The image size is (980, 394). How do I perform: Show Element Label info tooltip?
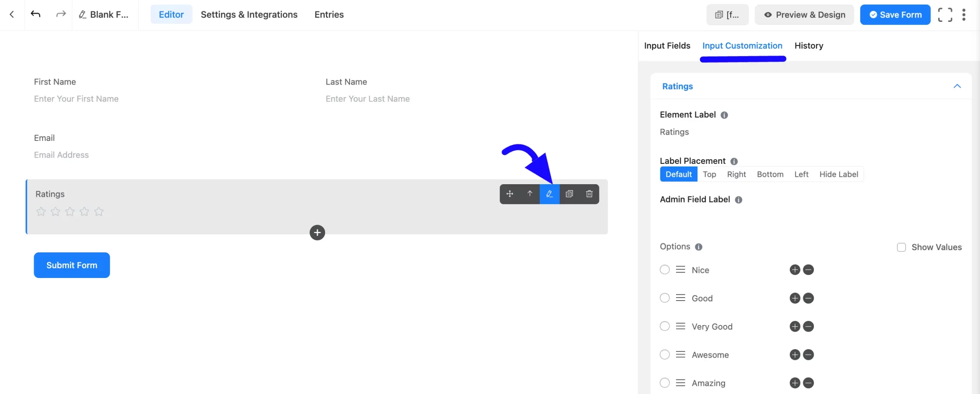(x=724, y=115)
